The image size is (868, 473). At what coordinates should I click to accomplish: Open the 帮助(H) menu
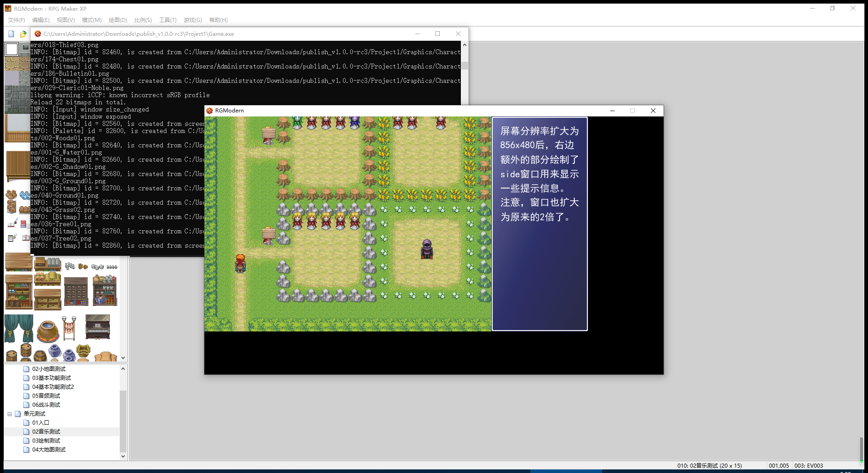[218, 20]
